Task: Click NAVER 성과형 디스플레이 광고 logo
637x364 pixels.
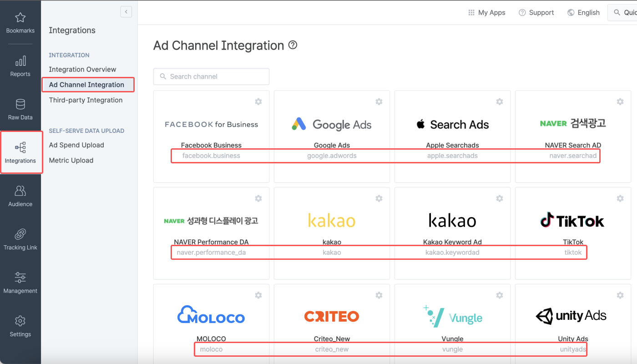Action: point(211,221)
